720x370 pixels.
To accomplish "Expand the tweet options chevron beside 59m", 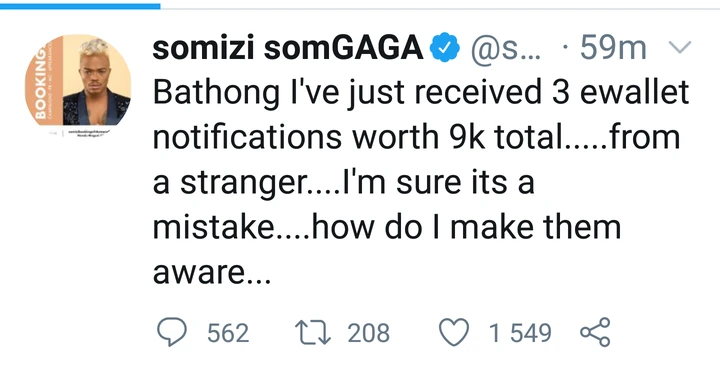I will [678, 48].
